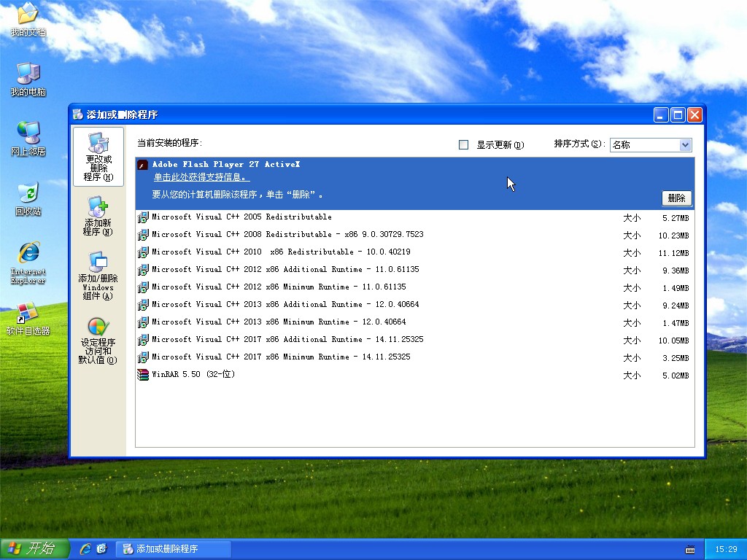
Task: Click the title bar window icon
Action: click(x=77, y=114)
